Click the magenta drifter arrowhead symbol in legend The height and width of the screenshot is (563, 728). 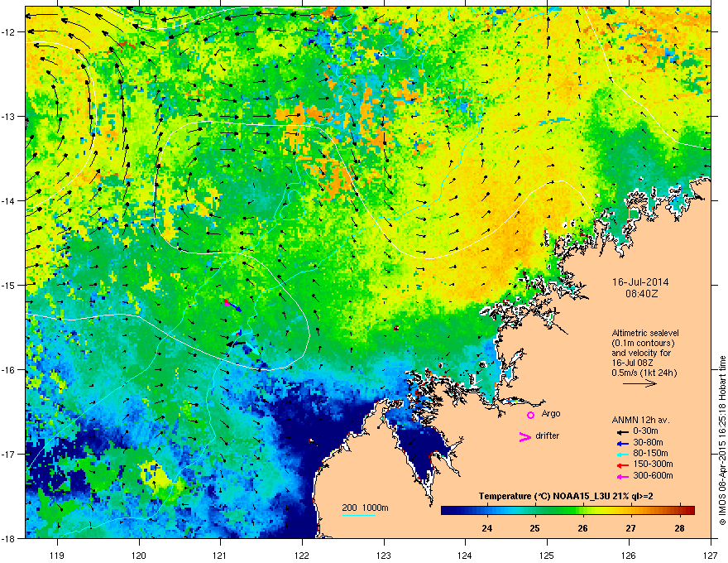[525, 436]
